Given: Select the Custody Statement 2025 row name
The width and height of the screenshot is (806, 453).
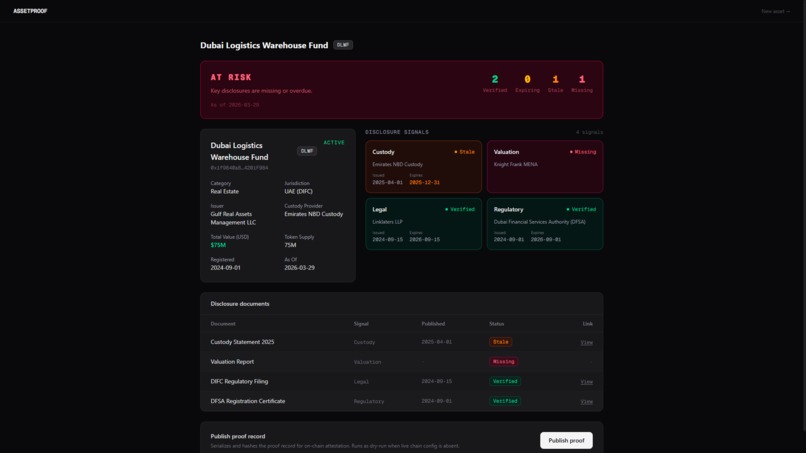Looking at the screenshot, I should point(242,342).
